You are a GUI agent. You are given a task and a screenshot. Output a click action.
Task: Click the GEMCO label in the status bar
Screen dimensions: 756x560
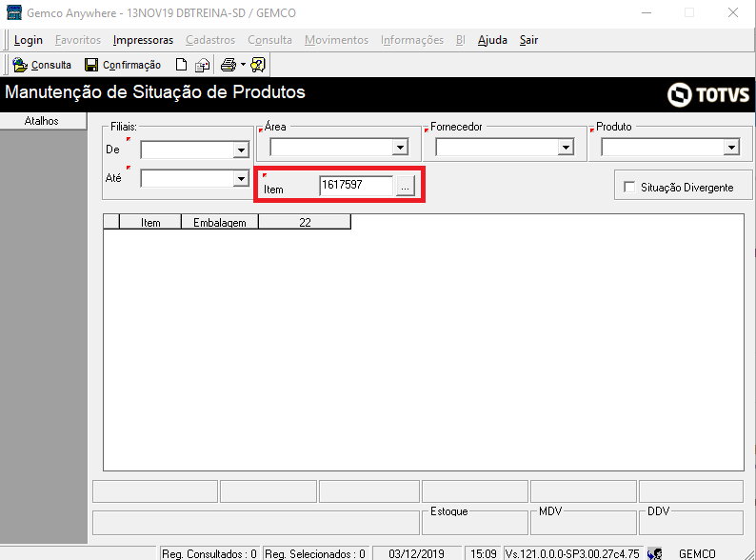697,553
